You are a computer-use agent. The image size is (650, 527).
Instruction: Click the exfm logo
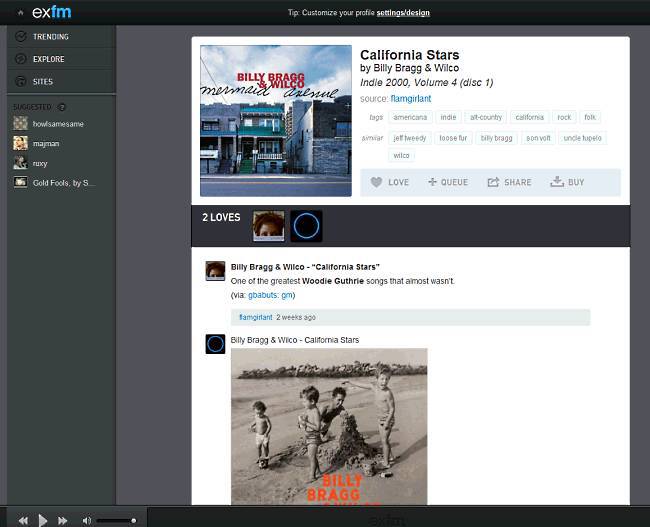[51, 12]
